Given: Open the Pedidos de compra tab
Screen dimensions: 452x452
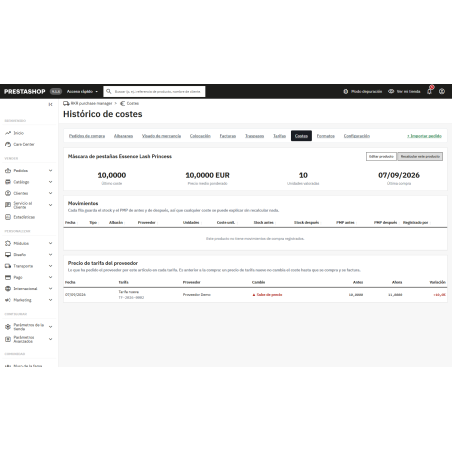Looking at the screenshot, I should click(87, 136).
